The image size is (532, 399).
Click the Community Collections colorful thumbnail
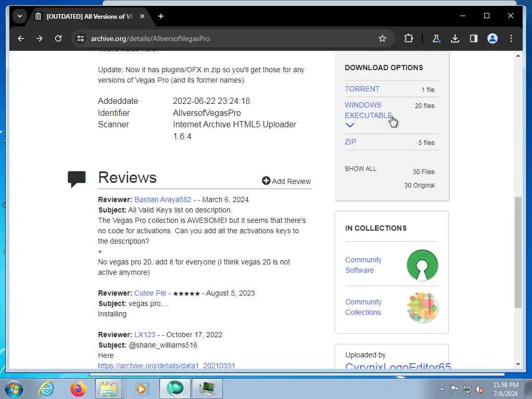pyautogui.click(x=422, y=308)
